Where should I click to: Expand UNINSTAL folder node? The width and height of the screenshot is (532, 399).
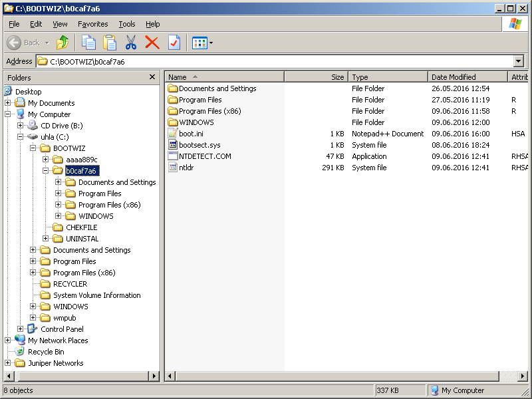point(45,238)
